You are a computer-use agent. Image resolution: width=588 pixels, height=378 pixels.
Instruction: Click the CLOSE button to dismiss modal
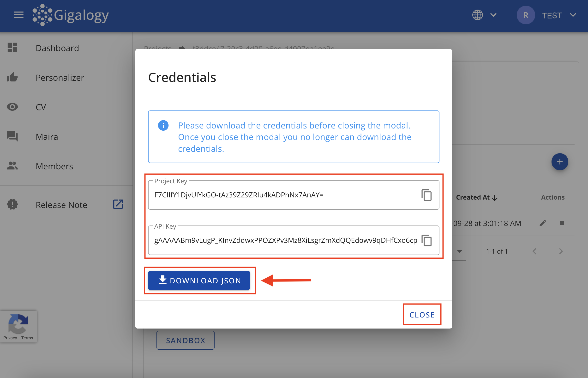coord(422,315)
